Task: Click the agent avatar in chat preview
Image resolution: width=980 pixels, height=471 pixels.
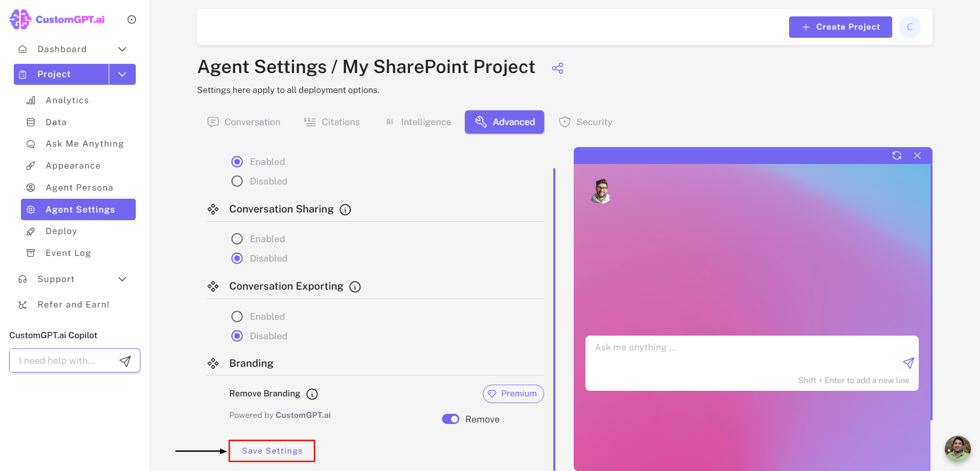Action: [x=601, y=192]
